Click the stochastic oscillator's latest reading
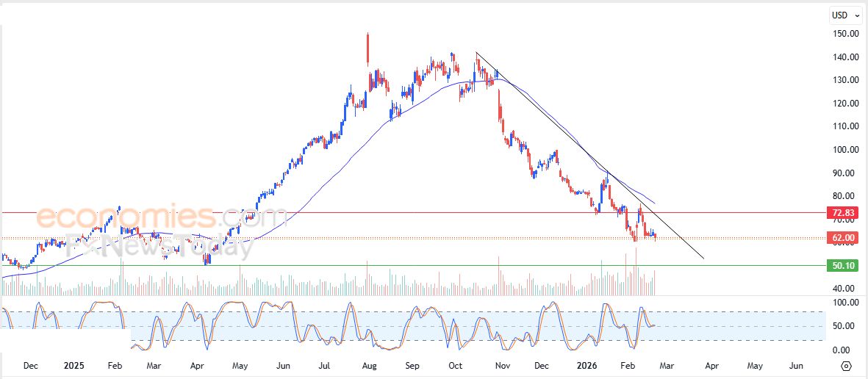This screenshot has height=379, width=868. click(x=653, y=325)
